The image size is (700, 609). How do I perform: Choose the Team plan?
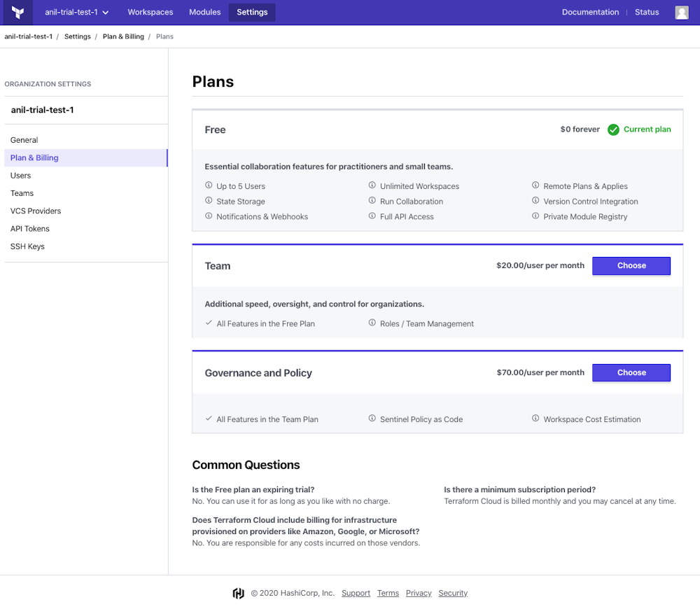[x=631, y=266]
